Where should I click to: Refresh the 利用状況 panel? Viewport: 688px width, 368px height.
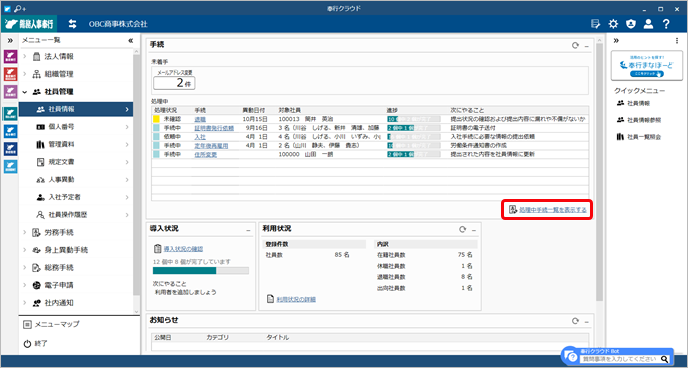[x=462, y=229]
